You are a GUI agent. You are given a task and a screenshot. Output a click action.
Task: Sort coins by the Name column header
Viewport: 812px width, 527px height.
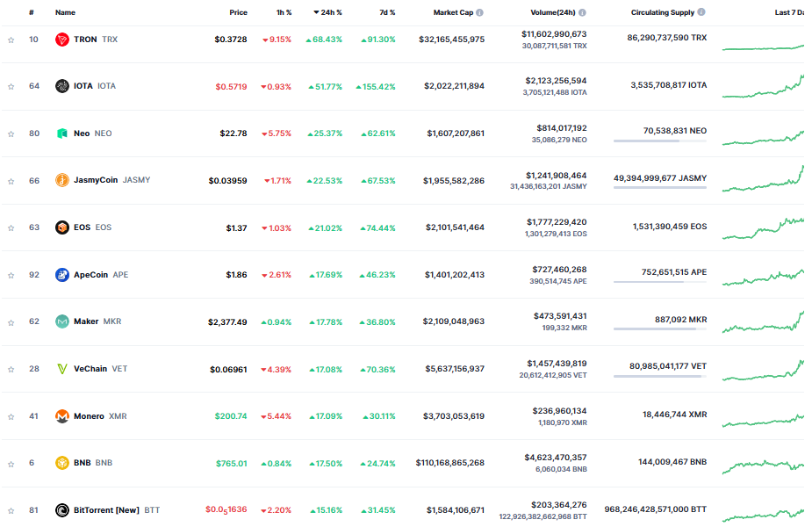click(x=65, y=12)
